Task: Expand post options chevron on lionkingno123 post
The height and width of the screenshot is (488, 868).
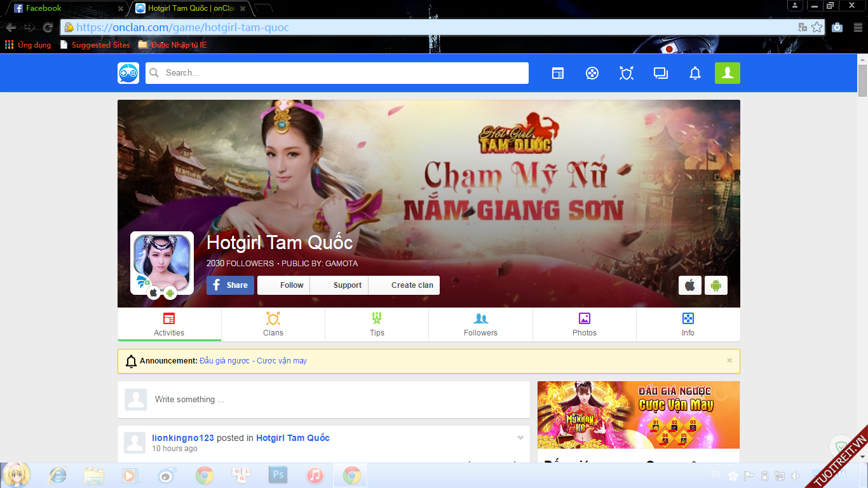Action: [x=520, y=438]
